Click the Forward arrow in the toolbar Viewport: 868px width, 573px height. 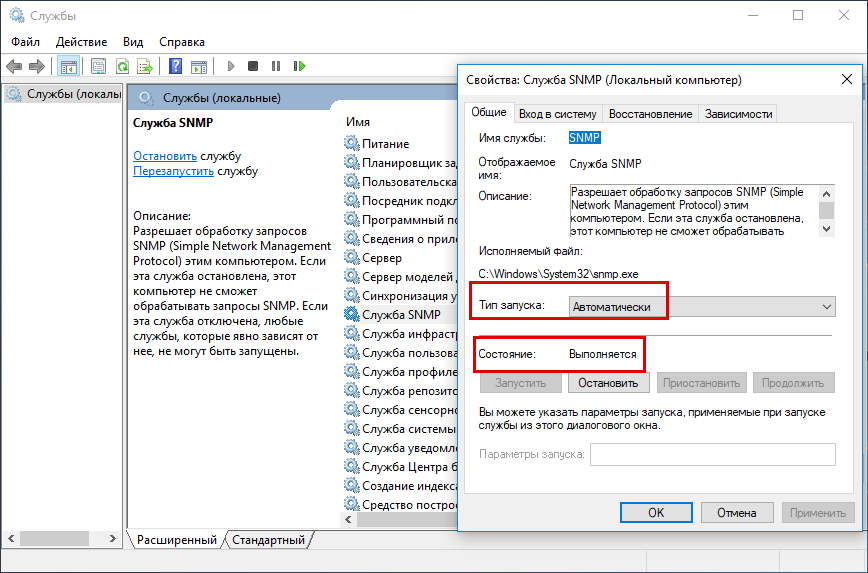pos(37,66)
